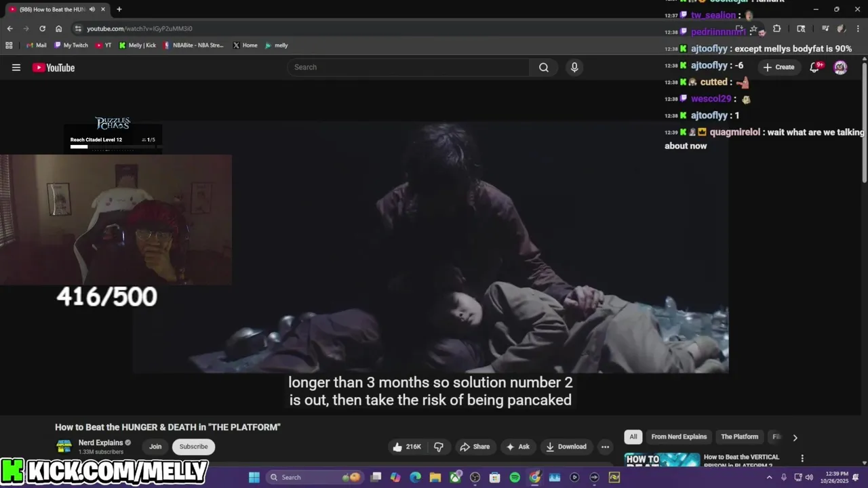Open Xbox app from the taskbar

(455, 477)
